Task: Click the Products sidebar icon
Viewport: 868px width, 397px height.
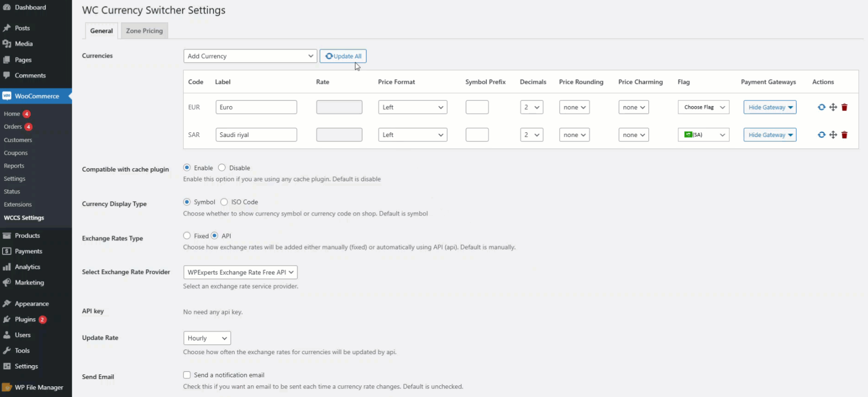Action: pyautogui.click(x=7, y=235)
